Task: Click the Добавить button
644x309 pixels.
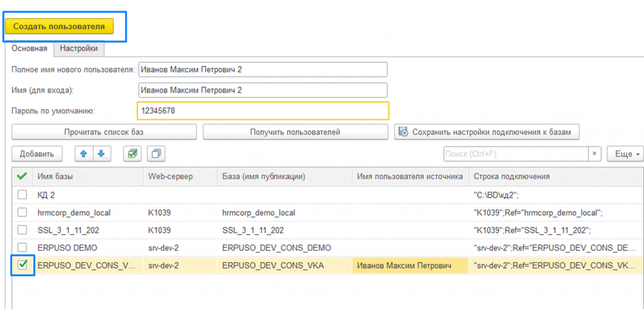Action: pos(37,154)
